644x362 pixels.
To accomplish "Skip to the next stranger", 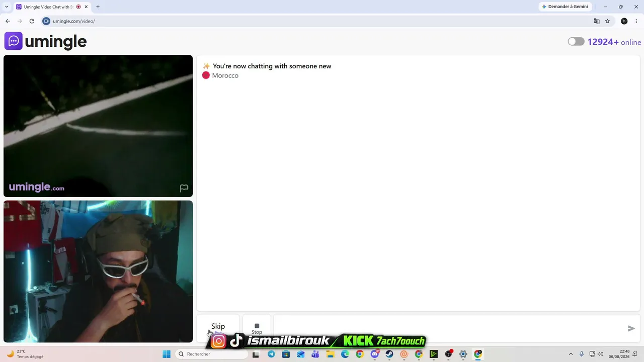I will [218, 328].
